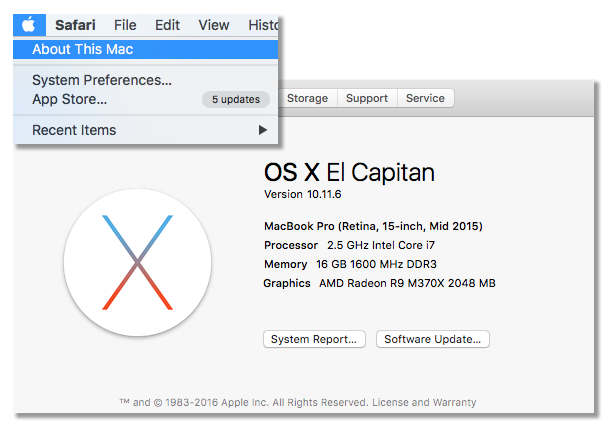Screen dimensions: 610x427
Task: Open the History menu
Action: [263, 25]
